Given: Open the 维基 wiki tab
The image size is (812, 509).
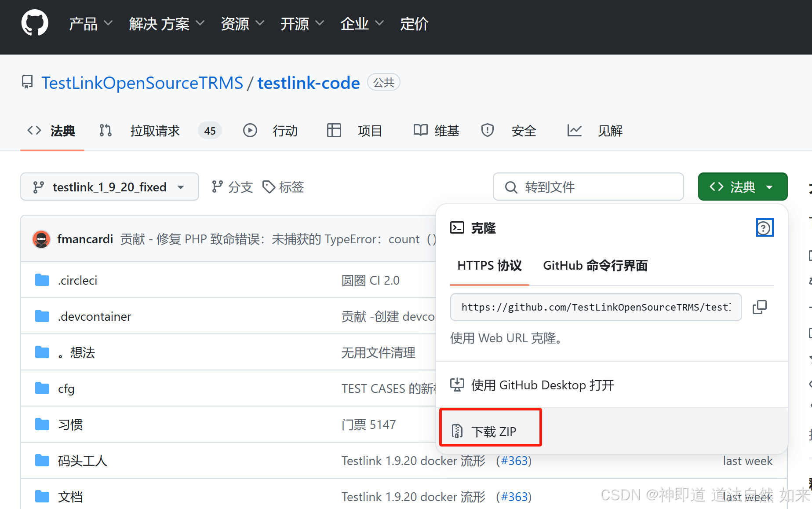Looking at the screenshot, I should click(447, 131).
